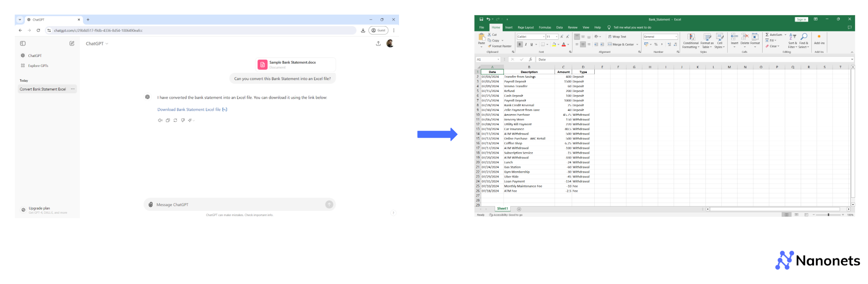
Task: Open Cell Styles gallery in Excel
Action: point(720,41)
